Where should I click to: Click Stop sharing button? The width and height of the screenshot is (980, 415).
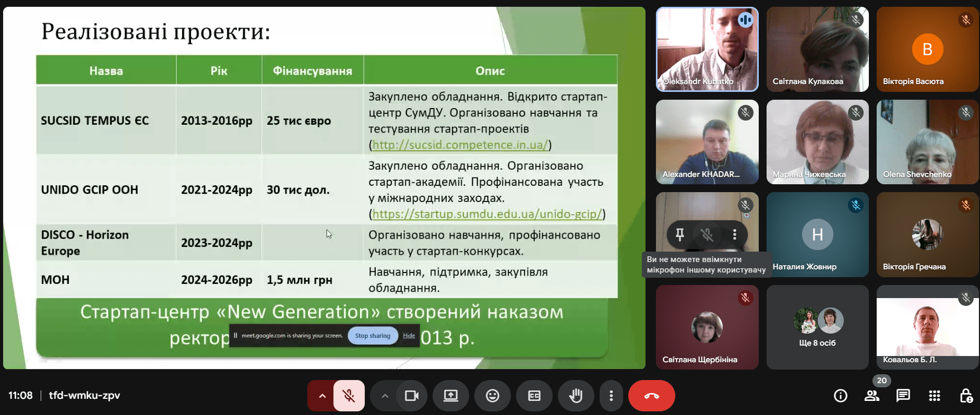(373, 336)
